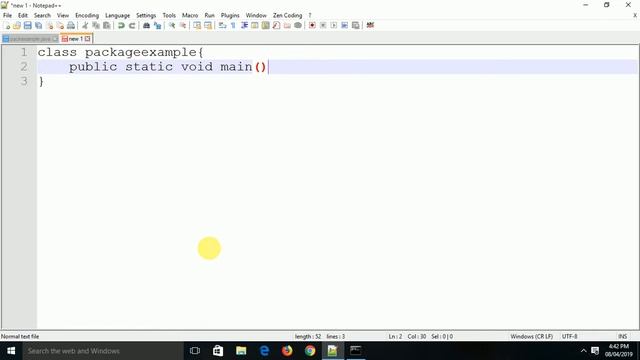Viewport: 640px width, 360px height.
Task: Open the Encoding menu
Action: tap(87, 15)
